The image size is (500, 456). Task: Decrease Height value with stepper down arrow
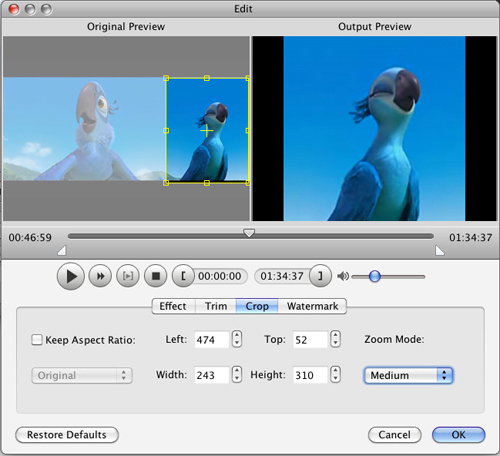336,378
